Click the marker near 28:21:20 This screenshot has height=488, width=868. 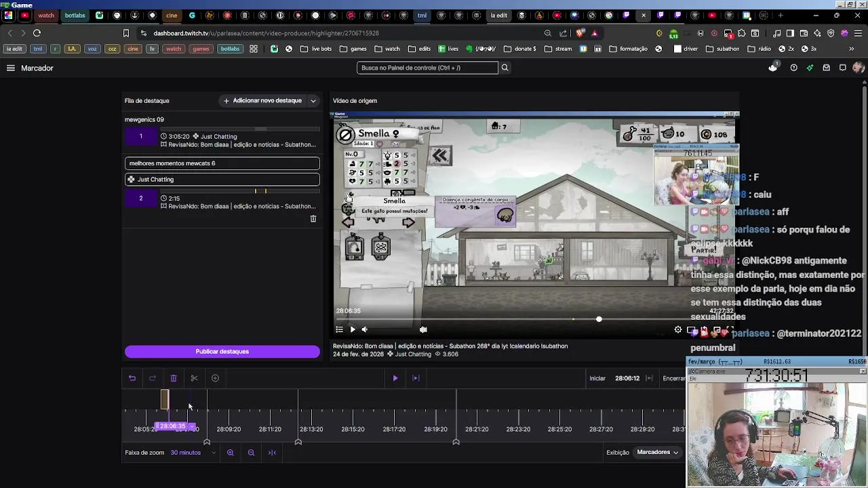[x=456, y=442]
